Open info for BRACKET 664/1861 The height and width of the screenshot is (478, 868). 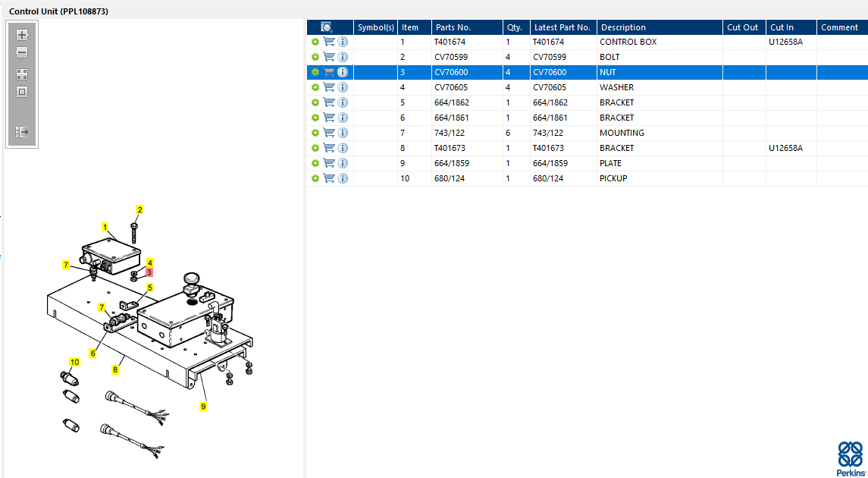click(x=343, y=118)
